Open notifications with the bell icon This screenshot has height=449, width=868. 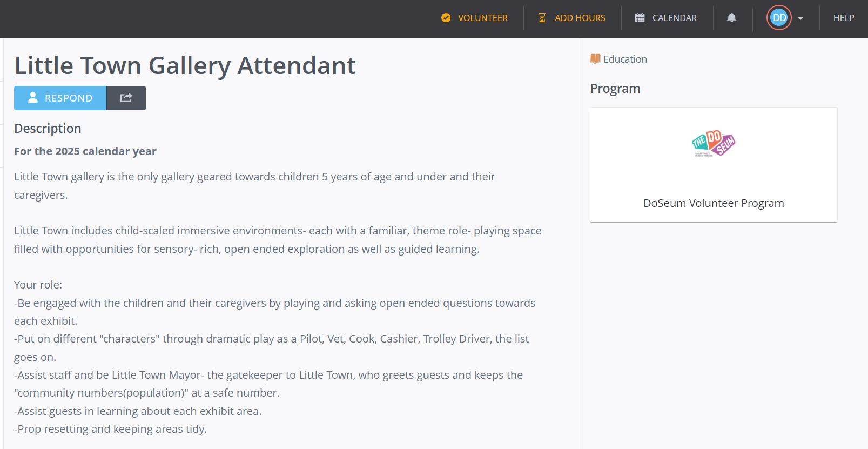(731, 18)
